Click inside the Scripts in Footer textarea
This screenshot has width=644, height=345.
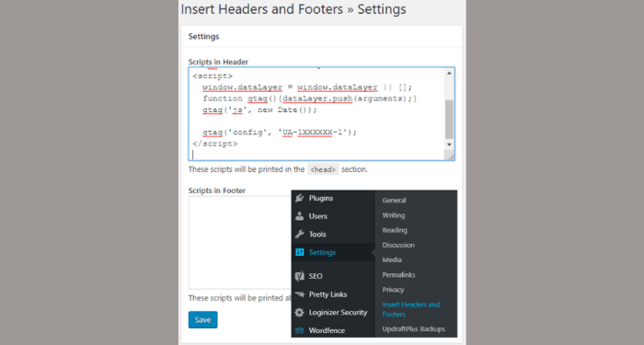click(240, 243)
